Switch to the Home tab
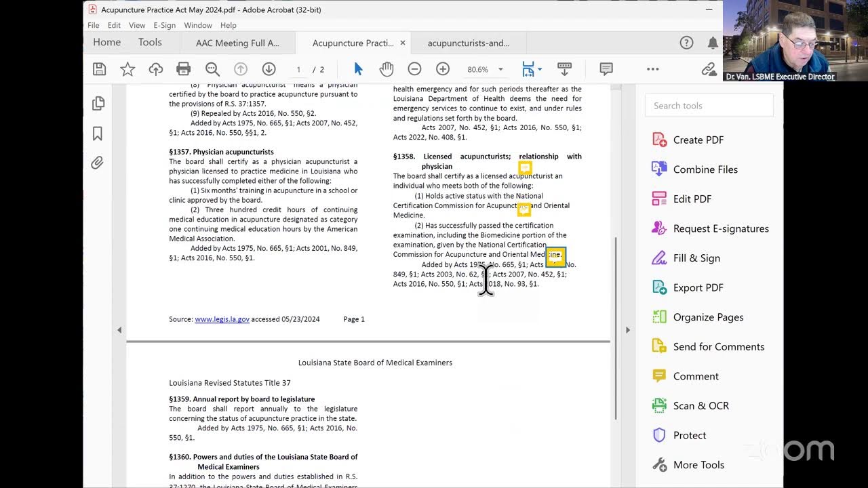868x488 pixels. pos(107,42)
